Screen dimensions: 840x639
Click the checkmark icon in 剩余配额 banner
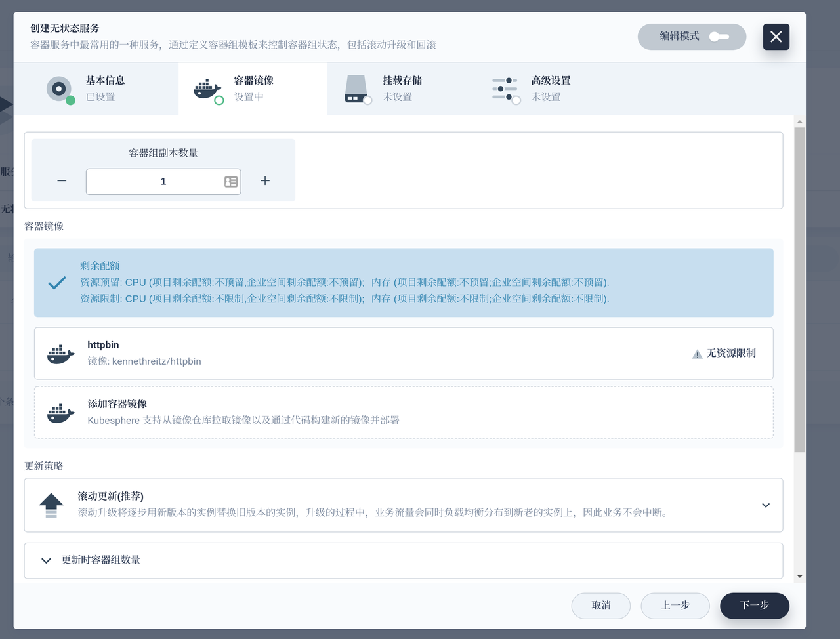(57, 283)
